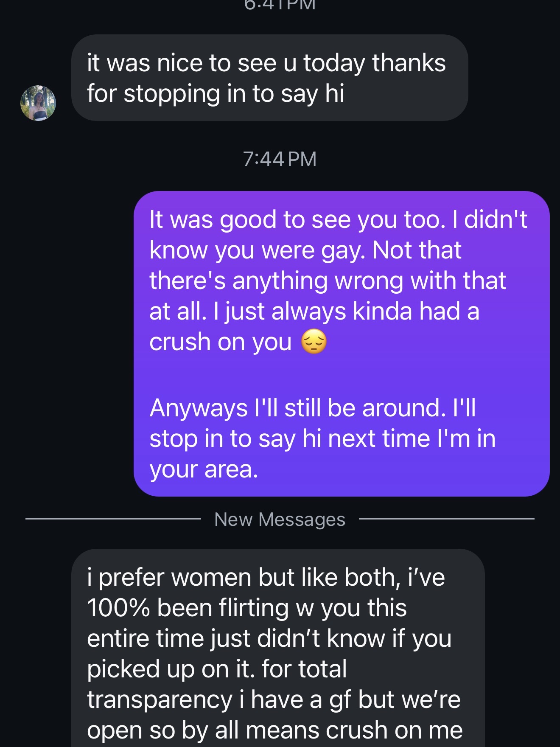The height and width of the screenshot is (747, 560).
Task: Click the divider line right of 'New Messages'
Action: [x=446, y=519]
